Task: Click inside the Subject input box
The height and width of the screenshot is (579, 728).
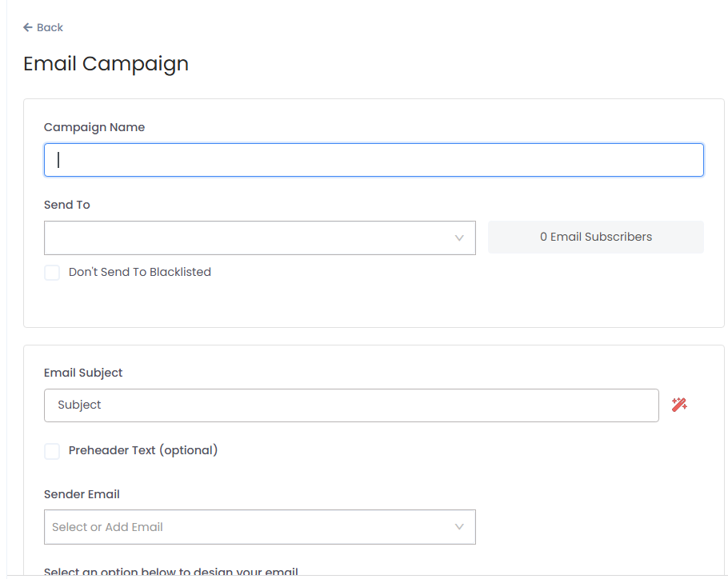Action: [x=352, y=405]
